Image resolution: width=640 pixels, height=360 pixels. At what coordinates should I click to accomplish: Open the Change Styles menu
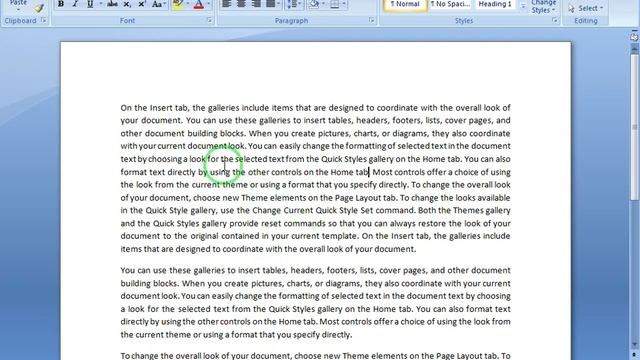[543, 7]
